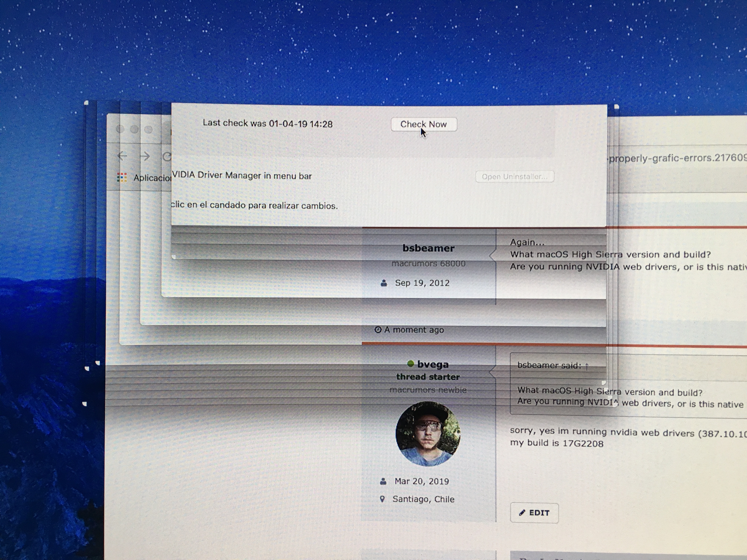Open bvega's user profile link
This screenshot has height=560, width=747.
[x=433, y=364]
